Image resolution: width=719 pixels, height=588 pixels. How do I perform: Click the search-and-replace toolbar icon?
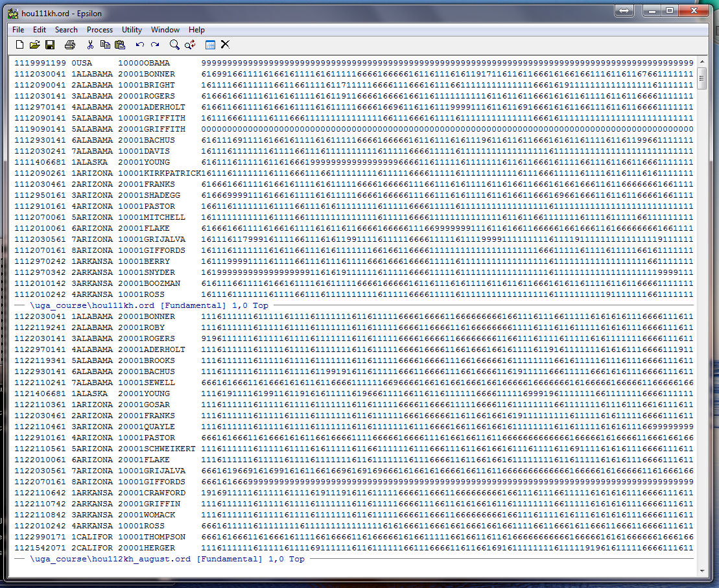coord(190,45)
